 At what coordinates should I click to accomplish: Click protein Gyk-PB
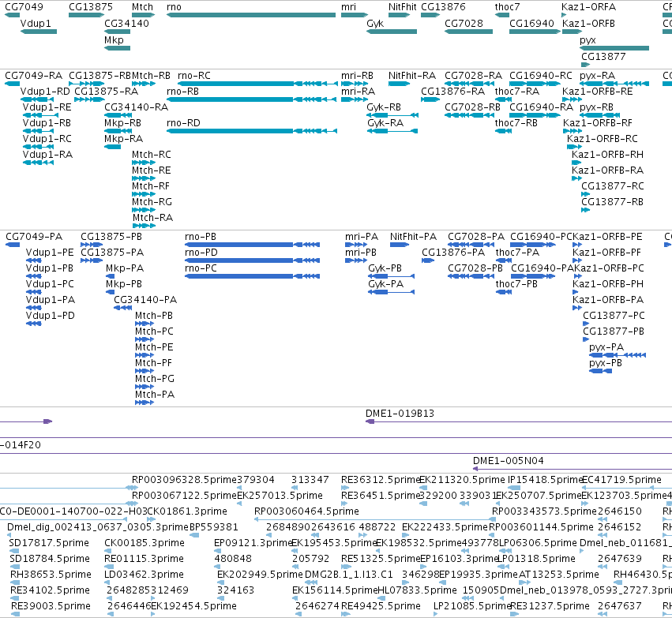392,276
